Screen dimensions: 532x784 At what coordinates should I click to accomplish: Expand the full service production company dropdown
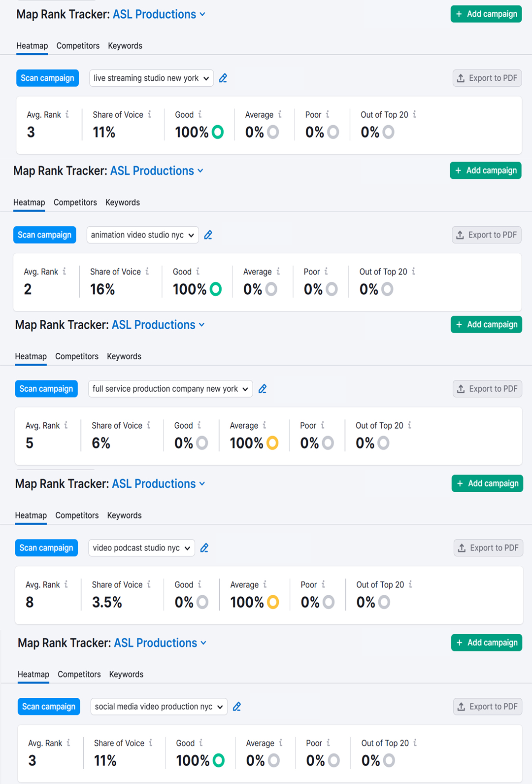tap(170, 389)
